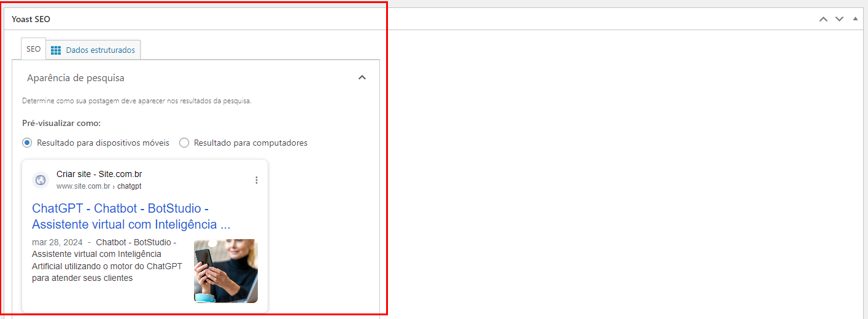Move Yoast SEO panel down arrow

pyautogui.click(x=839, y=19)
